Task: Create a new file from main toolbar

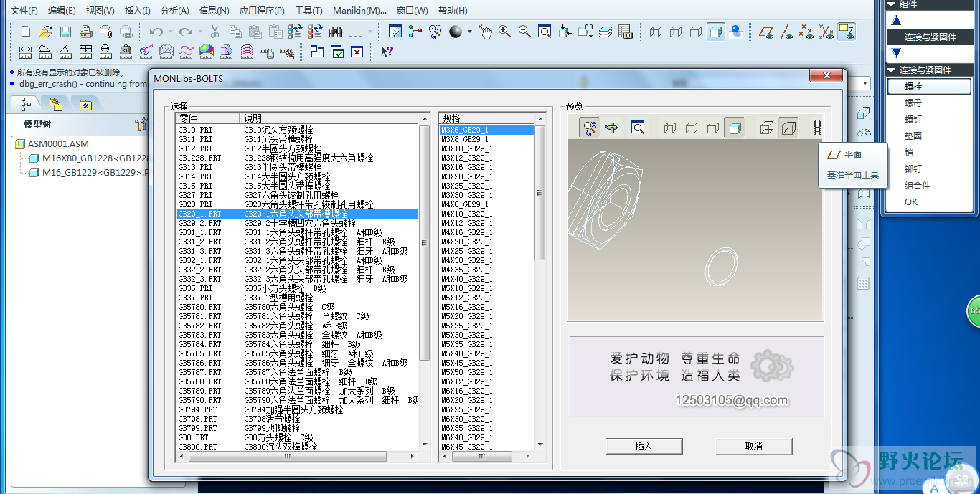Action: [26, 32]
